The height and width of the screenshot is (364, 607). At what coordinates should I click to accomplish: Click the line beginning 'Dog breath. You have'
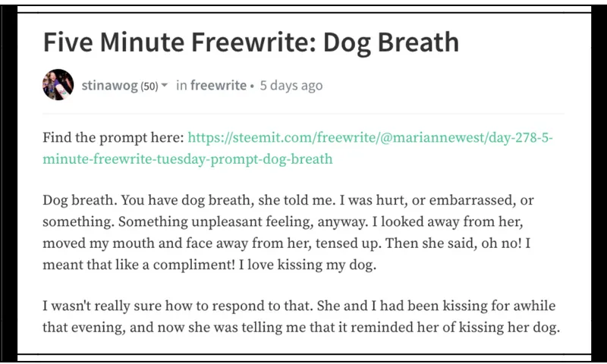pyautogui.click(x=288, y=200)
